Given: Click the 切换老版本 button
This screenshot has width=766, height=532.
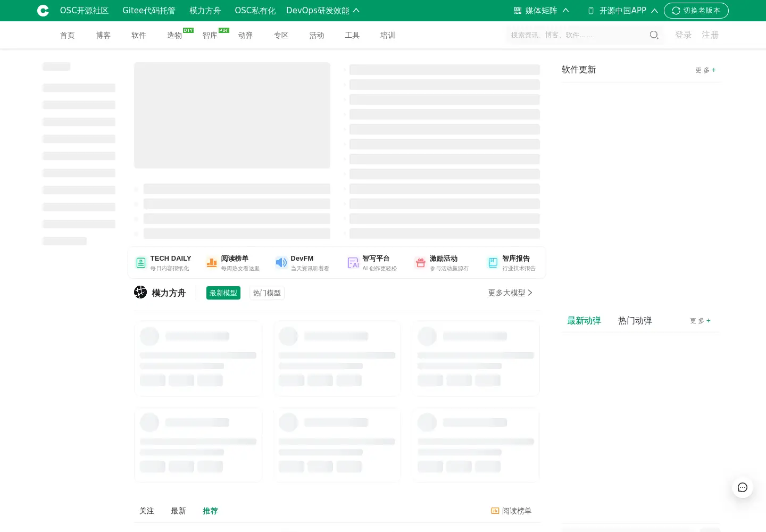Looking at the screenshot, I should point(696,11).
